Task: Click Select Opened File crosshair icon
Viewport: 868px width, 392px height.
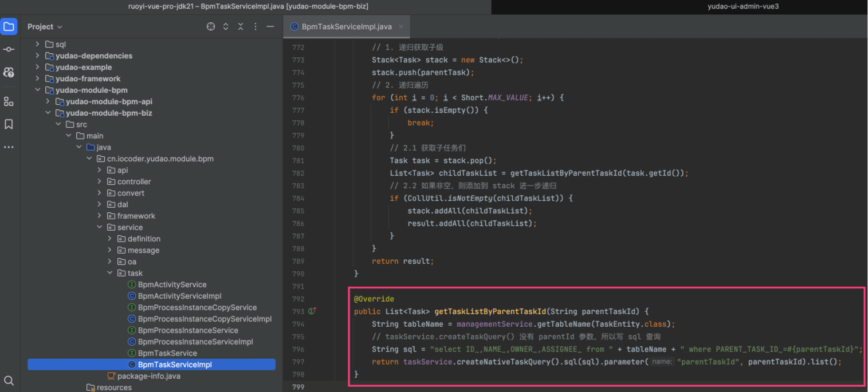Action: (x=211, y=27)
